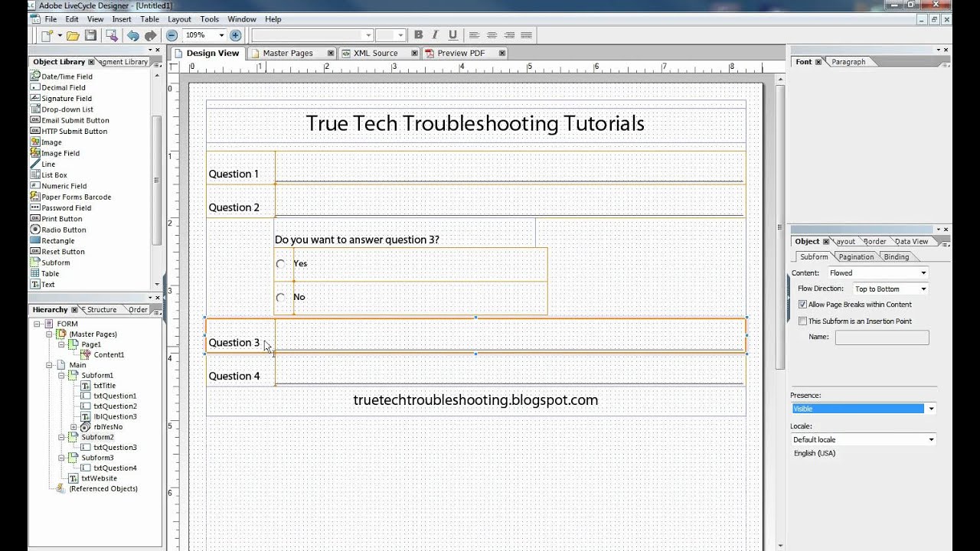Open the Flow Direction dropdown
Image resolution: width=980 pixels, height=551 pixels.
click(x=891, y=289)
